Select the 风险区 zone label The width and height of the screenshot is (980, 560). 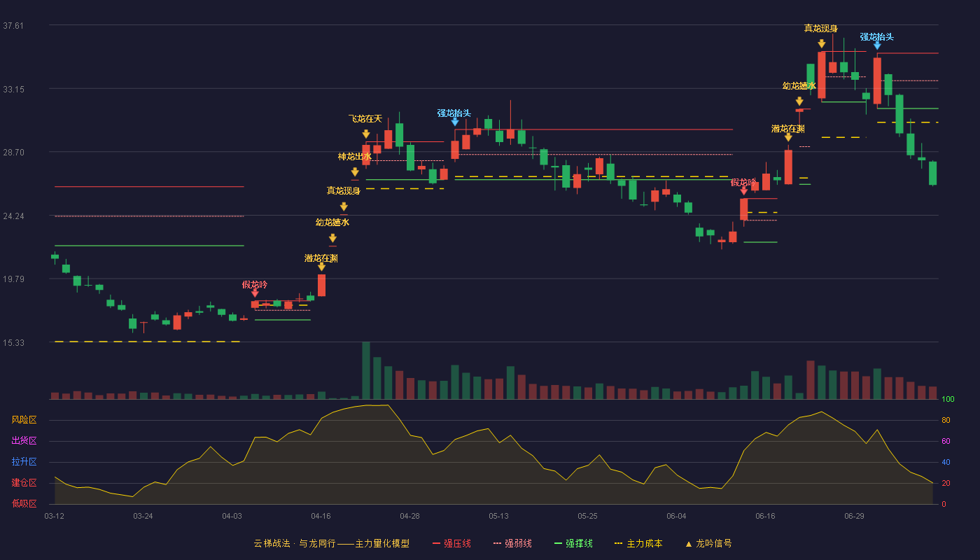(24, 420)
